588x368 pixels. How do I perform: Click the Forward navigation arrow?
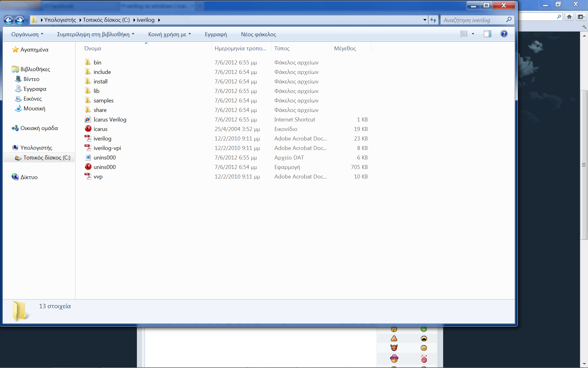click(x=20, y=20)
